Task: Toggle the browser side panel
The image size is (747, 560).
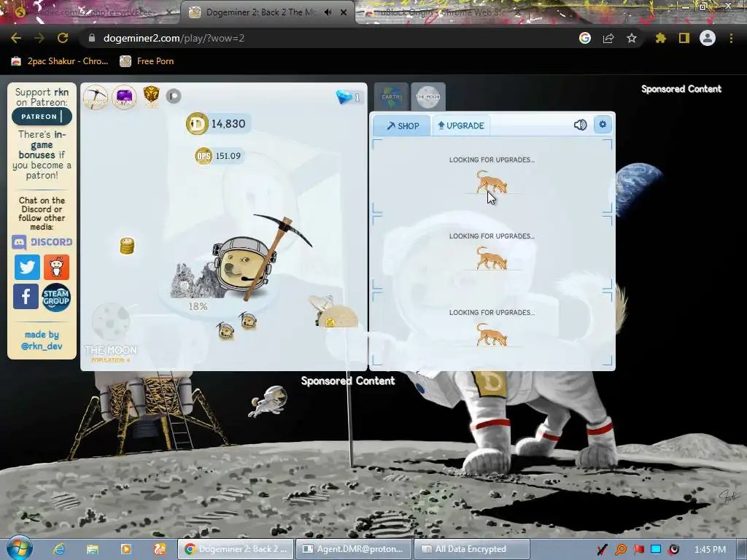Action: [684, 38]
